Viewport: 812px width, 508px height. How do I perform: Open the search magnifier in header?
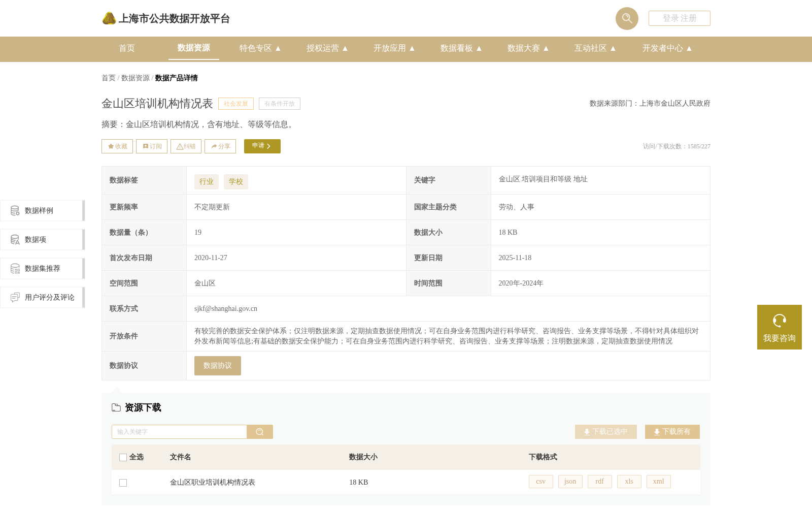click(627, 18)
